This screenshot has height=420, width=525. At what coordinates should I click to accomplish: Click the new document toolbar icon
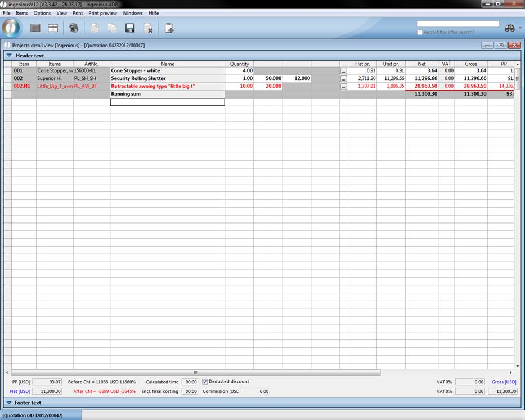tap(95, 28)
